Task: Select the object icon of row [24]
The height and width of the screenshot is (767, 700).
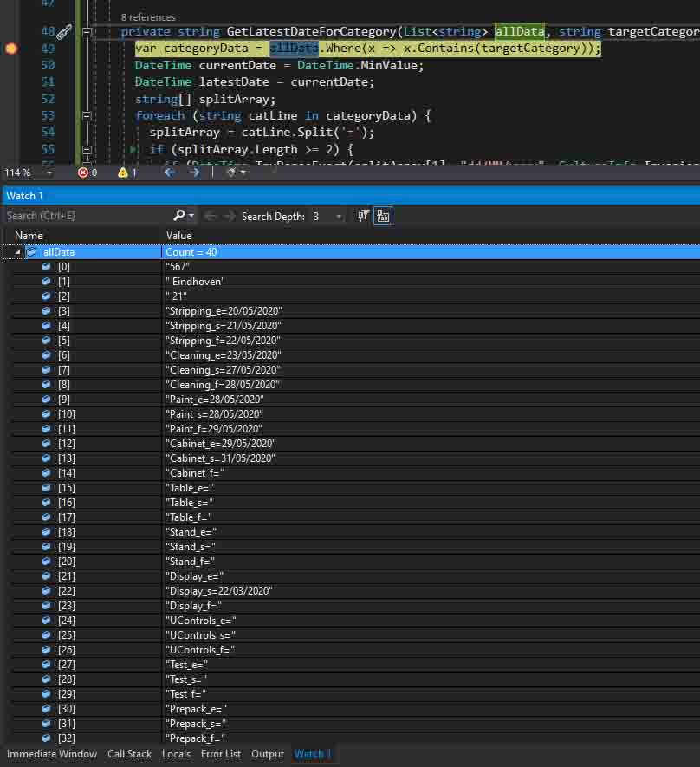Action: 46,621
